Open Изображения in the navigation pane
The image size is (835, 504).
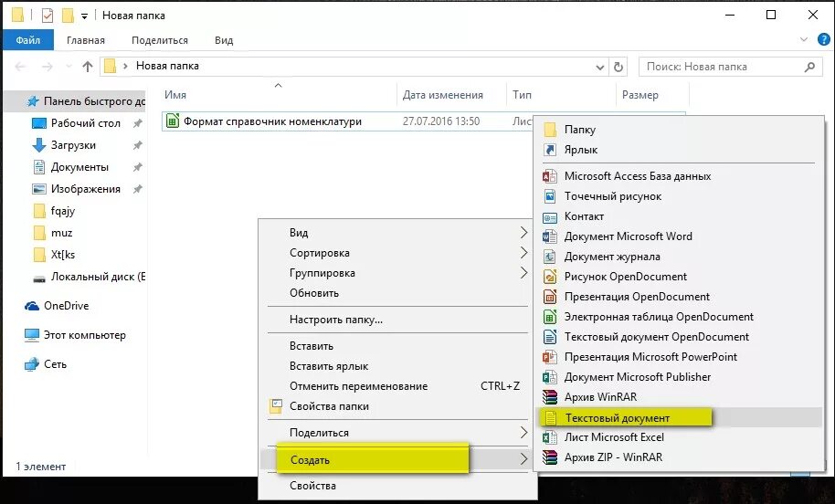85,189
